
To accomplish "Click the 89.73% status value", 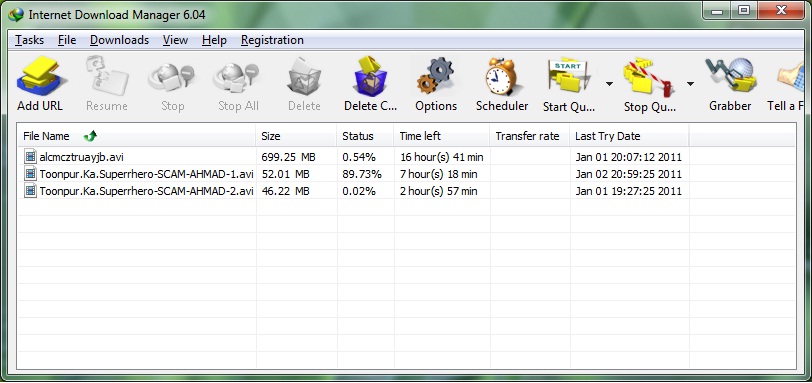I will click(x=362, y=174).
